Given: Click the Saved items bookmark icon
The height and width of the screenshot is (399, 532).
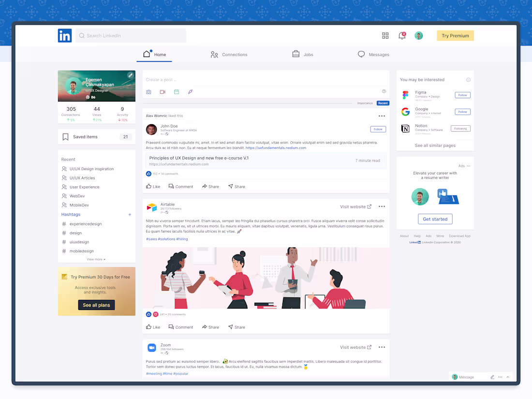Looking at the screenshot, I should point(65,137).
